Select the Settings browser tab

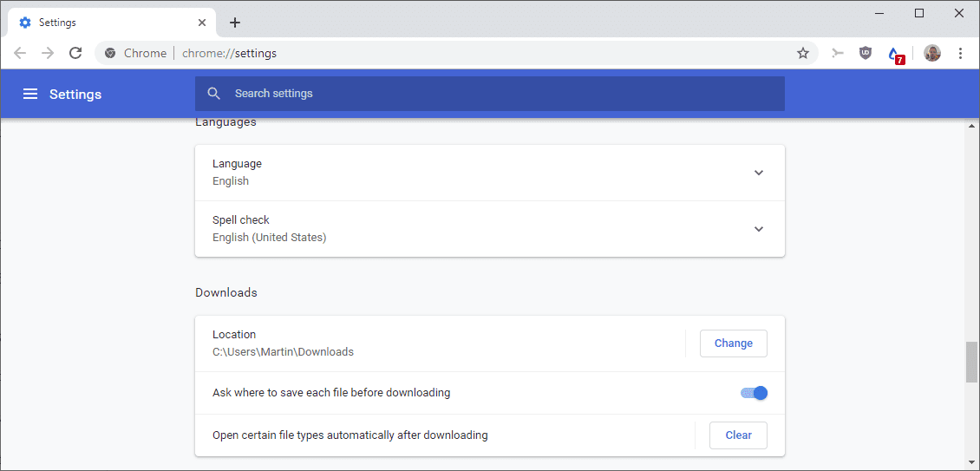pos(113,23)
